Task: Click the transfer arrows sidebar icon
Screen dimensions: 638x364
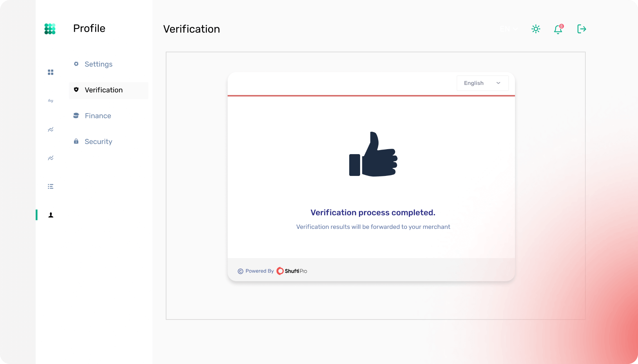Action: (x=50, y=101)
